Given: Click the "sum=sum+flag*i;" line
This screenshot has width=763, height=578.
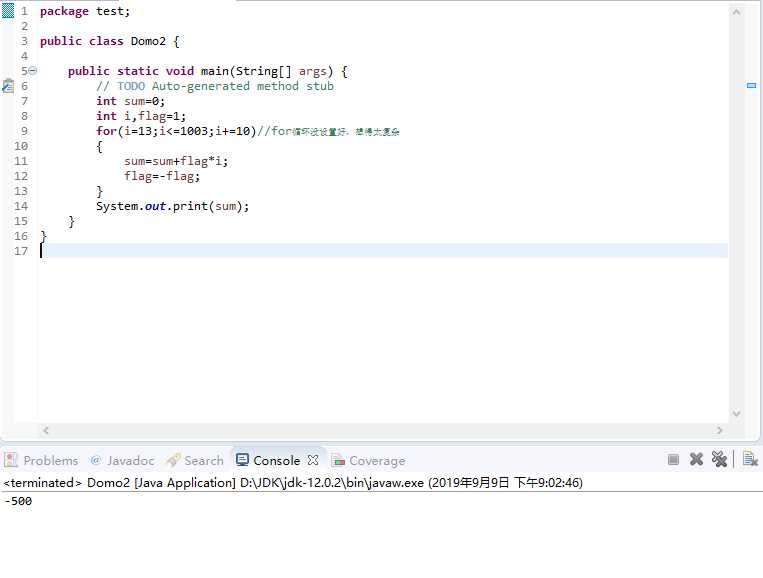Looking at the screenshot, I should coord(176,161).
